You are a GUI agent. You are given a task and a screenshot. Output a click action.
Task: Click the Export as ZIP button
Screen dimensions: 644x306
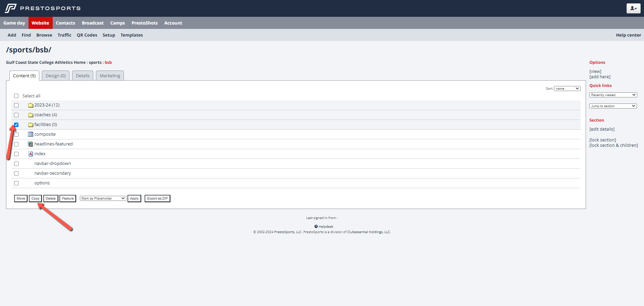157,199
